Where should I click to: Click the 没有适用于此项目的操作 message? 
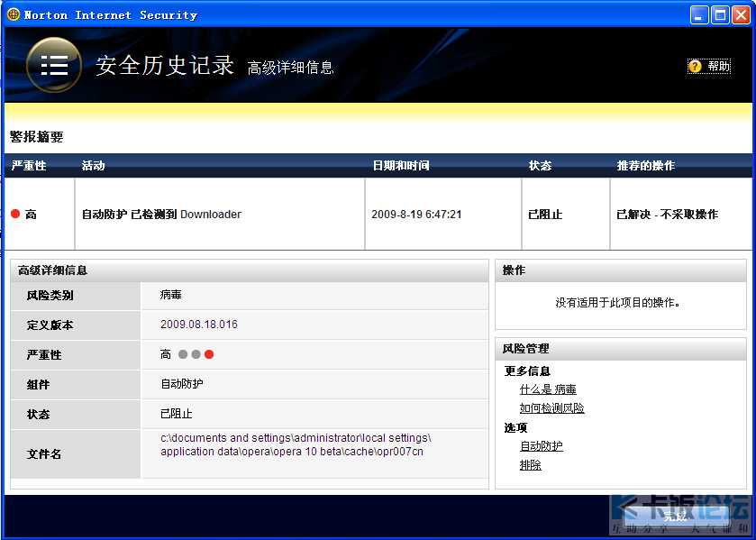click(x=617, y=303)
